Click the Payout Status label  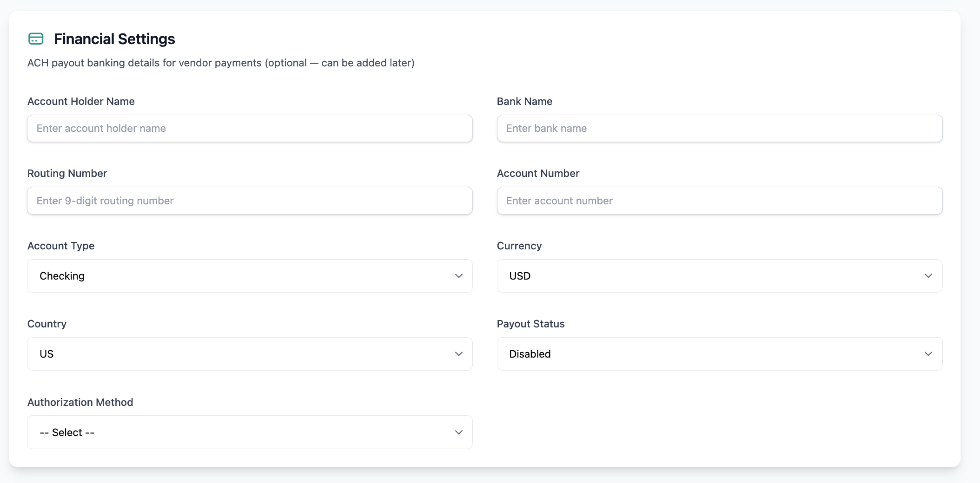[x=530, y=324]
